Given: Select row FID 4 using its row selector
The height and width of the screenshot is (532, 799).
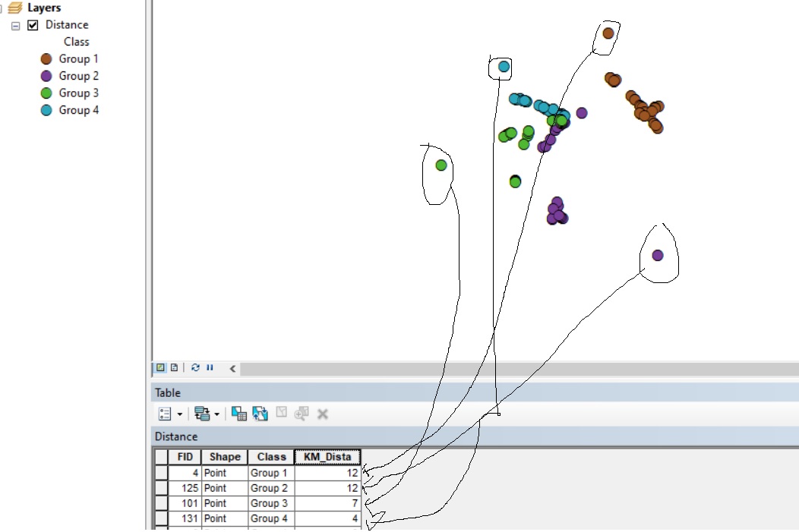Looking at the screenshot, I should (x=162, y=473).
